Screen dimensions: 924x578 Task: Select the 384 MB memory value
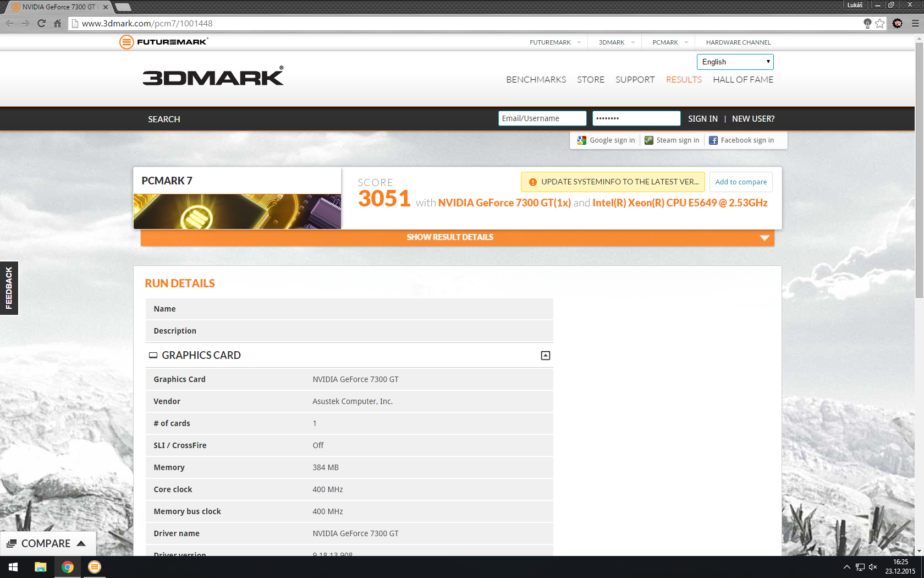pyautogui.click(x=326, y=467)
